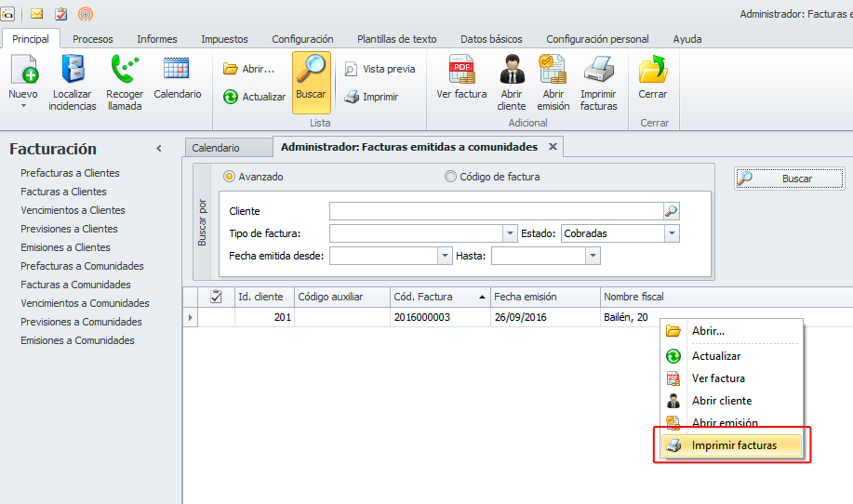Open the Tipo de factura dropdown
Screen dimensions: 853x504
point(510,233)
